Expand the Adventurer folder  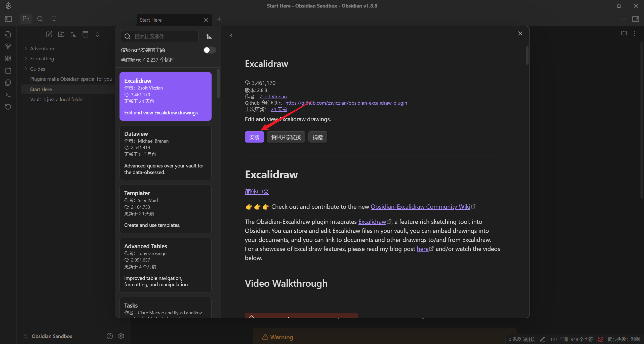[x=42, y=49]
